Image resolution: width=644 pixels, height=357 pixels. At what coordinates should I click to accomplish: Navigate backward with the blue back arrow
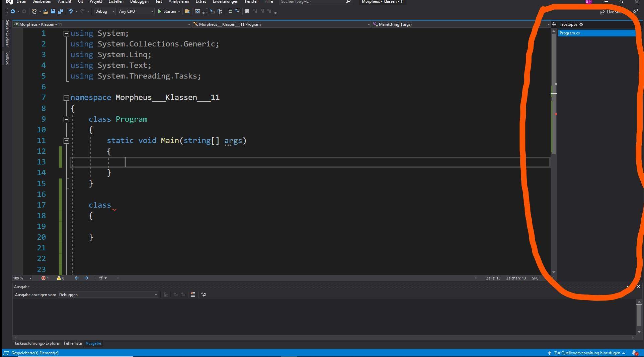[x=12, y=11]
